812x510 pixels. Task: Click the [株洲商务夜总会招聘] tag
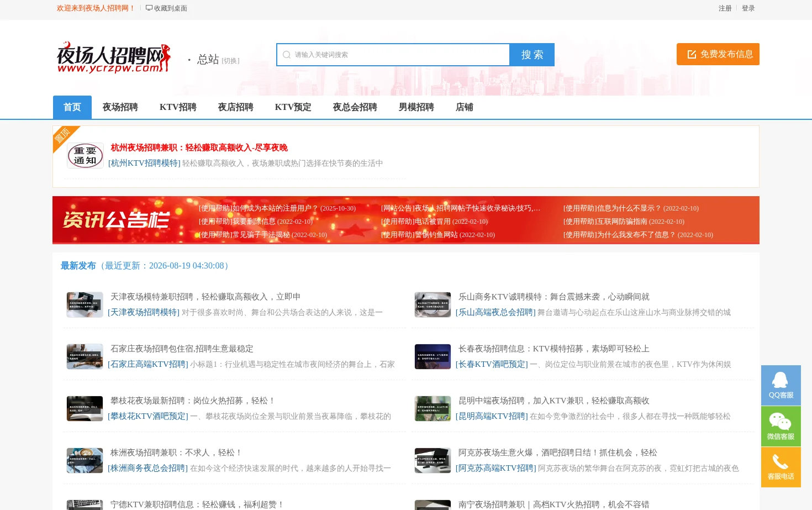[x=148, y=468]
